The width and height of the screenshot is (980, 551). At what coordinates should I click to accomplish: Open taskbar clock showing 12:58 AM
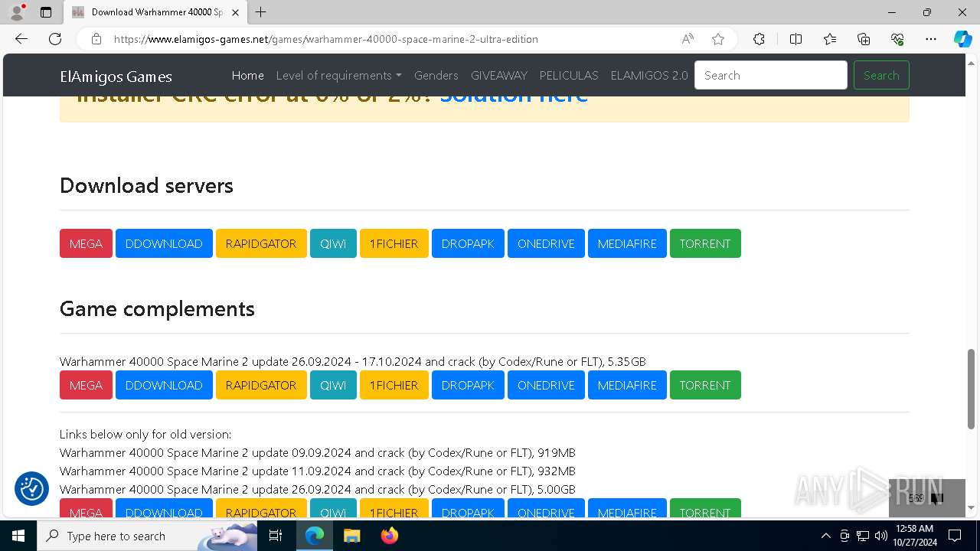(915, 536)
